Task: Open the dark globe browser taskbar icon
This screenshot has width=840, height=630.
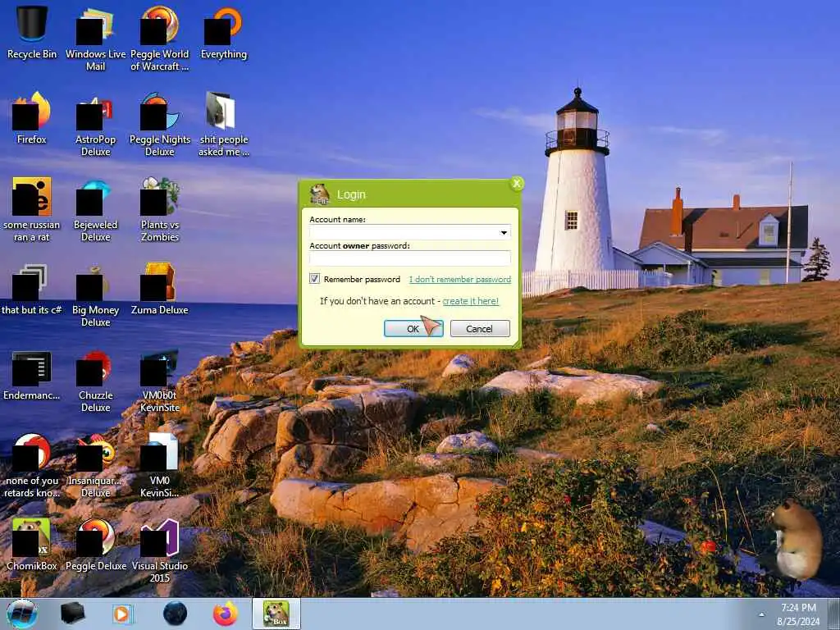Action: [x=176, y=614]
